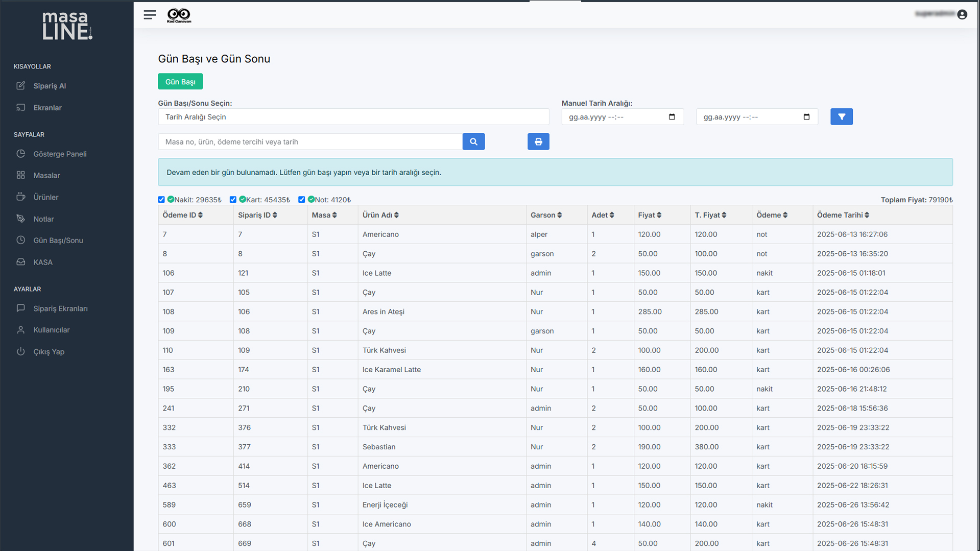Go to KASA page in sidebar
Screen dimensions: 980x551
[x=43, y=262]
